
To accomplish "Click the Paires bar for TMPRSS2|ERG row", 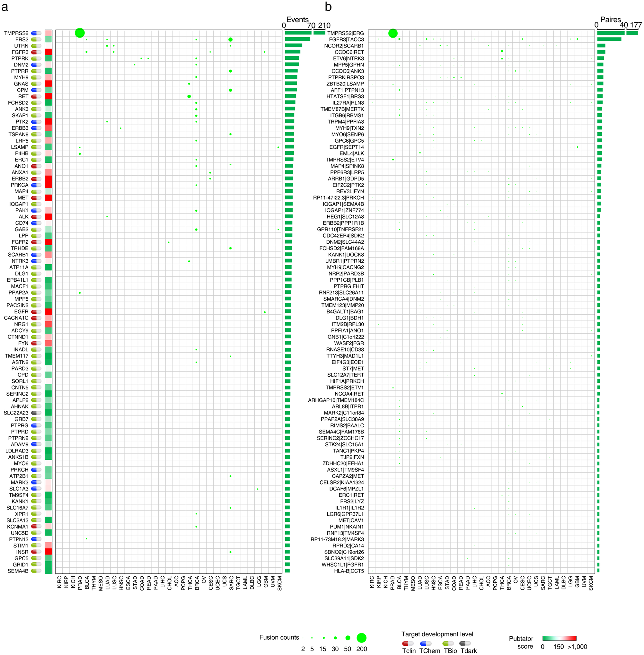I will point(618,33).
